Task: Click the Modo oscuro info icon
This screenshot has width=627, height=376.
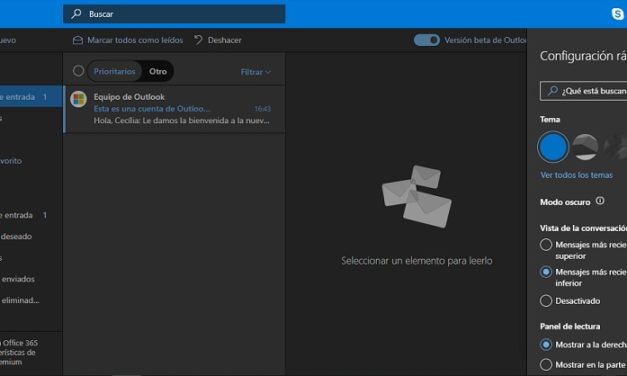Action: click(x=600, y=201)
